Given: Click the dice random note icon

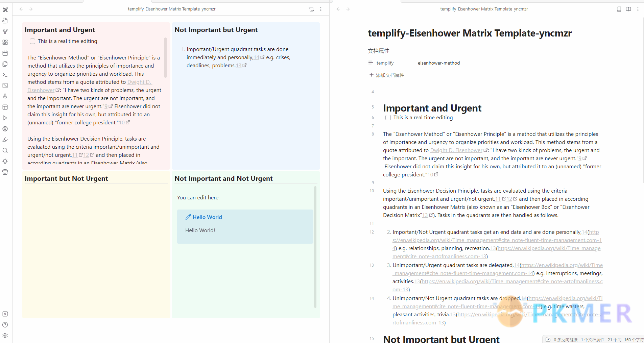Looking at the screenshot, I should coord(5,85).
